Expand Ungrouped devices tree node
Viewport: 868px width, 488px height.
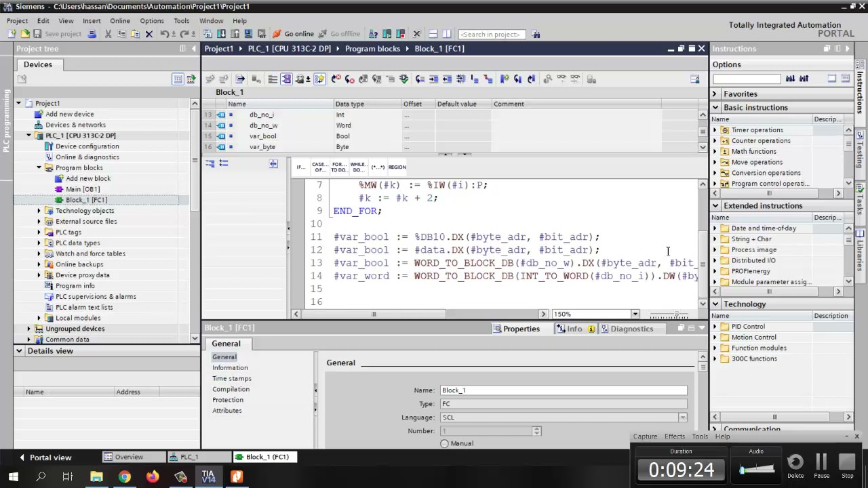29,329
